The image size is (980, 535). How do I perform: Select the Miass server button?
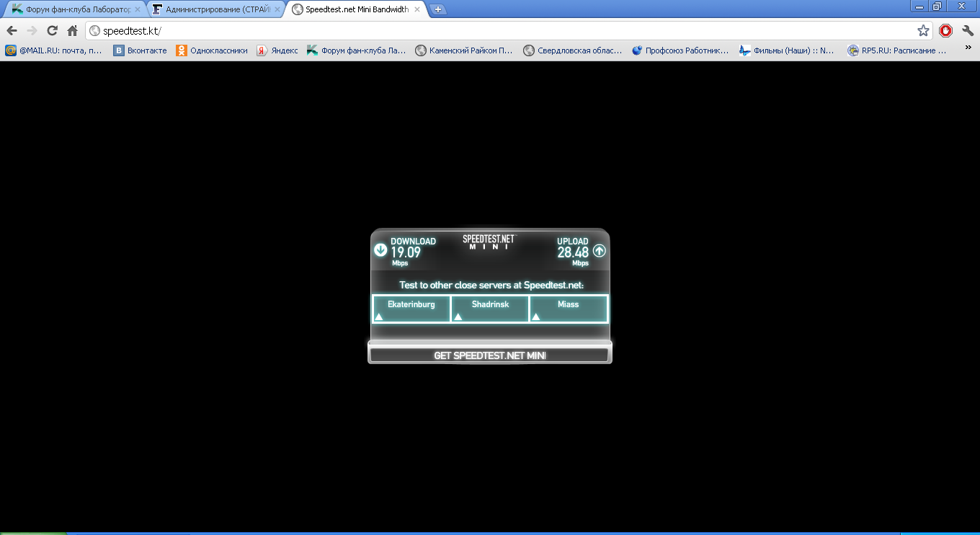click(569, 309)
